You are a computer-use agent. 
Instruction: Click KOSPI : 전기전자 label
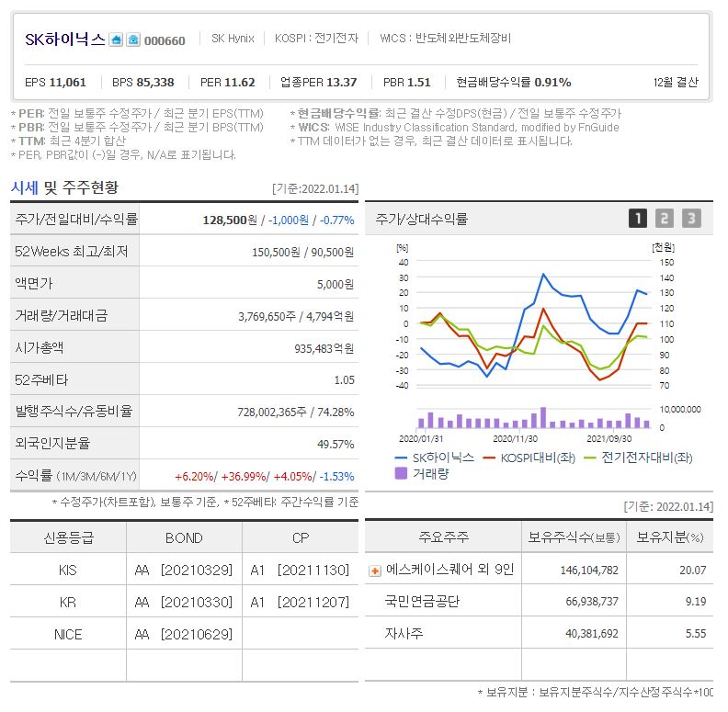click(316, 39)
